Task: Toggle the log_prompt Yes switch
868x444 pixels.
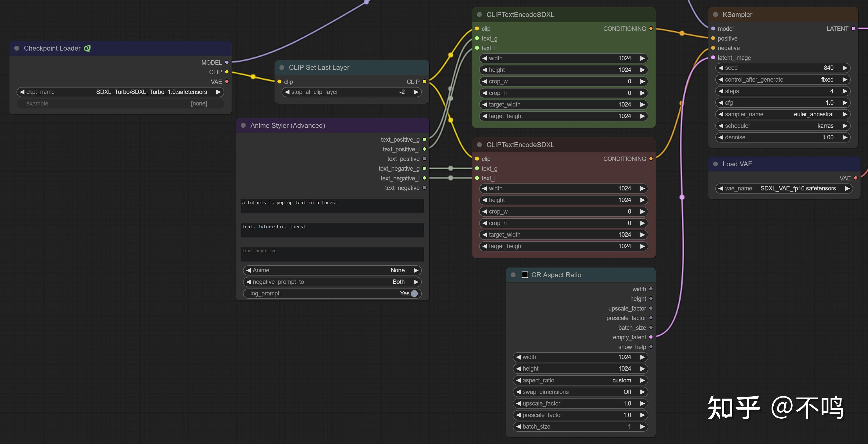Action: pyautogui.click(x=414, y=293)
